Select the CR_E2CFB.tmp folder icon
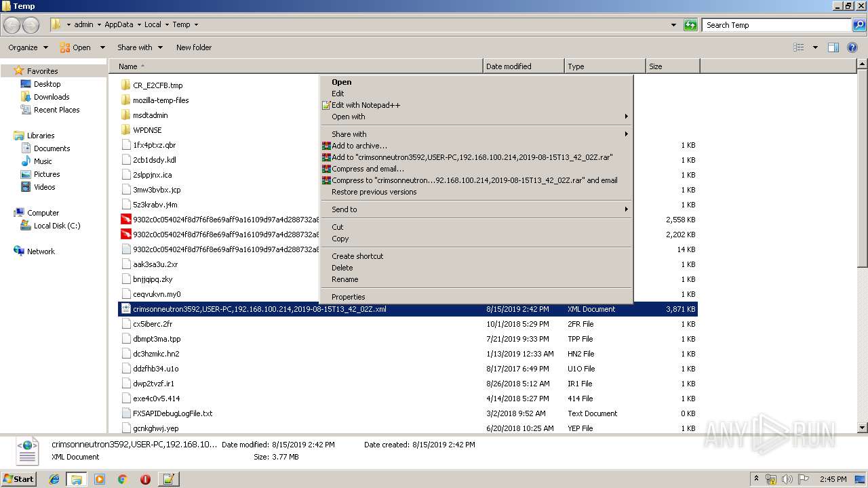The width and height of the screenshot is (868, 488). click(x=125, y=85)
